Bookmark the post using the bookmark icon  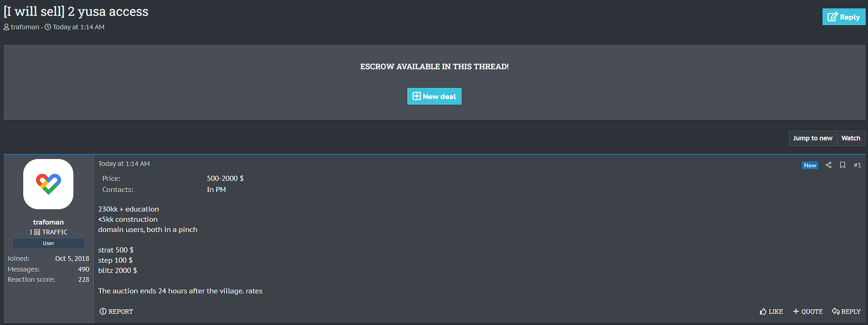842,165
